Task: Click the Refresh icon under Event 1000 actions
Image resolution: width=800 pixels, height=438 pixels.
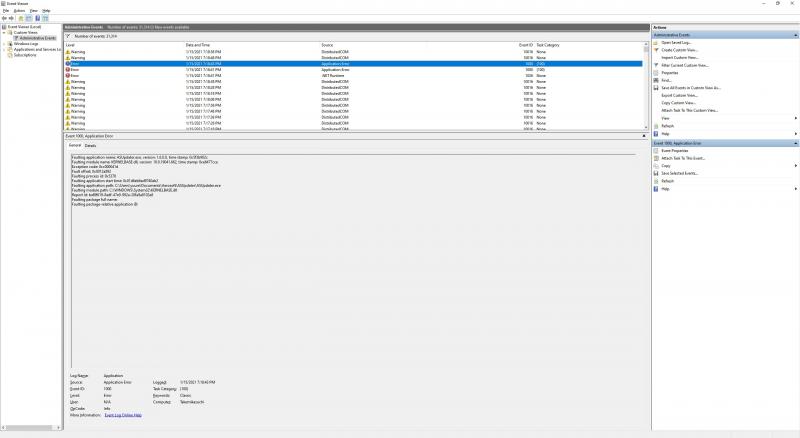Action: (x=656, y=181)
